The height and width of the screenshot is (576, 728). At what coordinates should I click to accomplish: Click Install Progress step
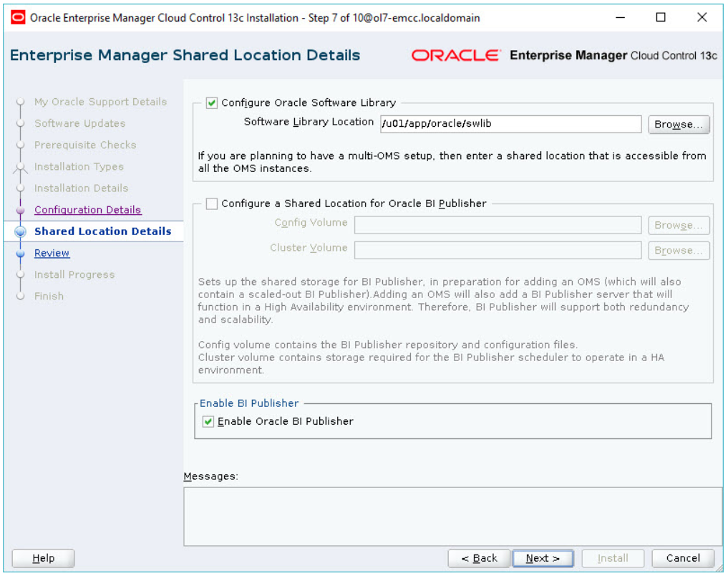(x=74, y=274)
